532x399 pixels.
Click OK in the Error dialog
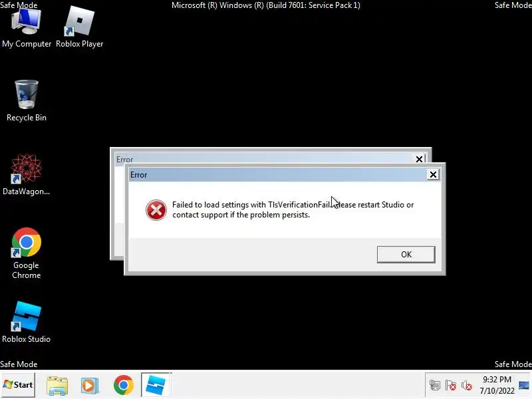pos(406,255)
